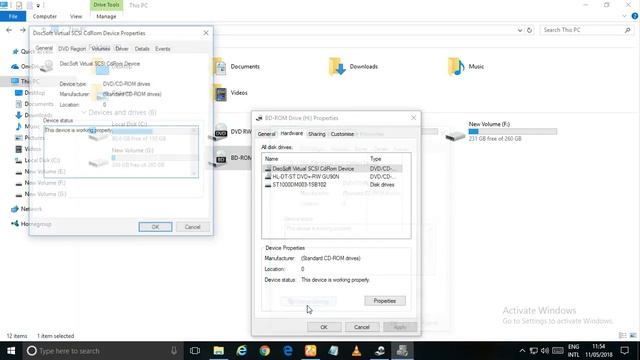Click the volume icon in system tray
Screen dimensions: 640x360
(544, 351)
